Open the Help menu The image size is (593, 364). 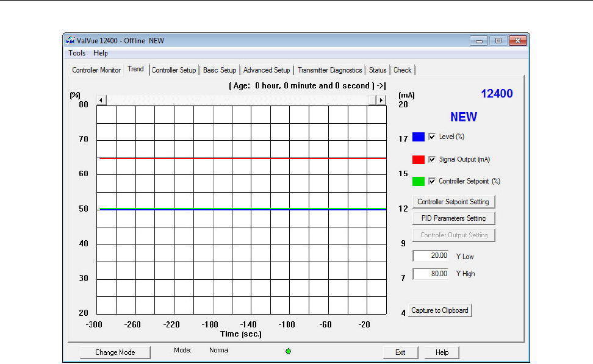101,53
